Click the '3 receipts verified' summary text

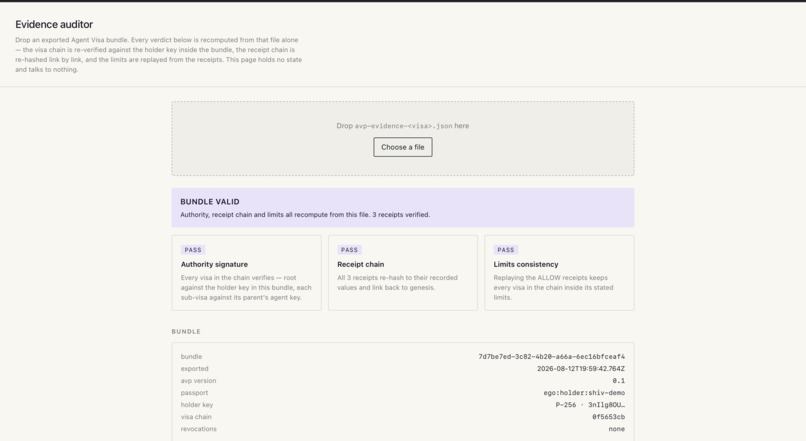401,215
